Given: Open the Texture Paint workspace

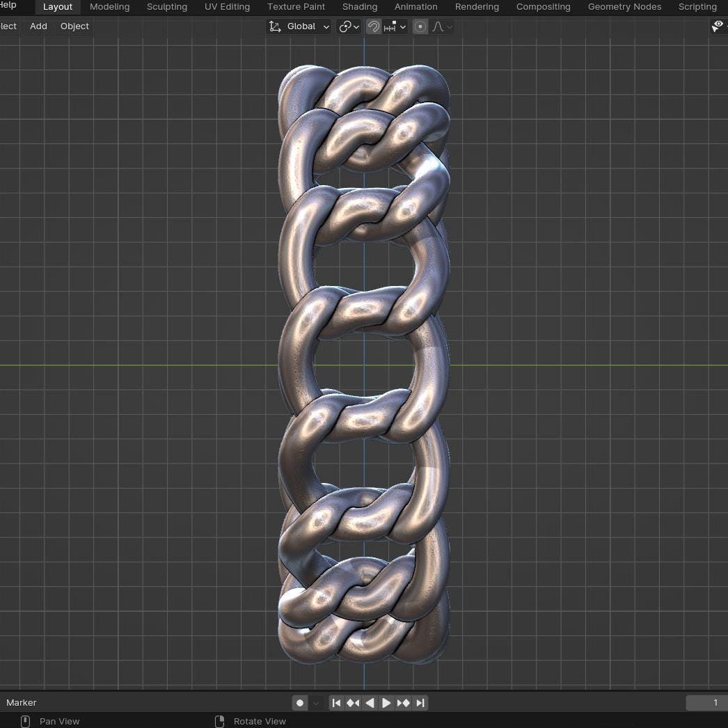Looking at the screenshot, I should click(296, 7).
